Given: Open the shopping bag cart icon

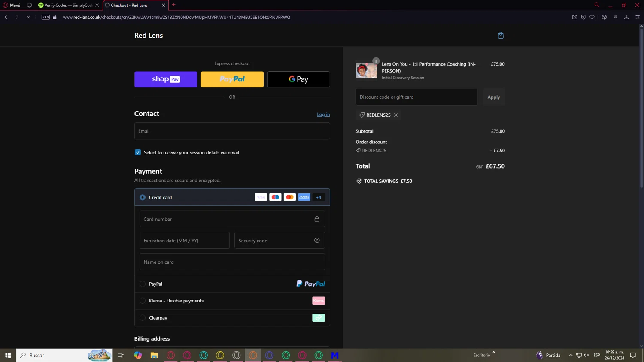Looking at the screenshot, I should [x=501, y=35].
